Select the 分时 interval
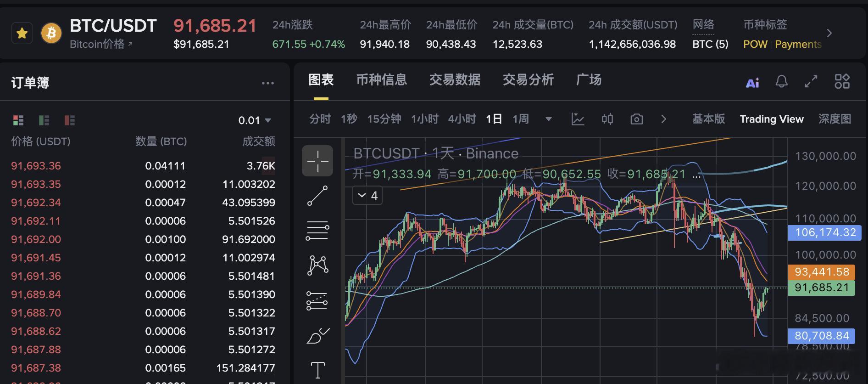868x384 pixels. point(320,119)
